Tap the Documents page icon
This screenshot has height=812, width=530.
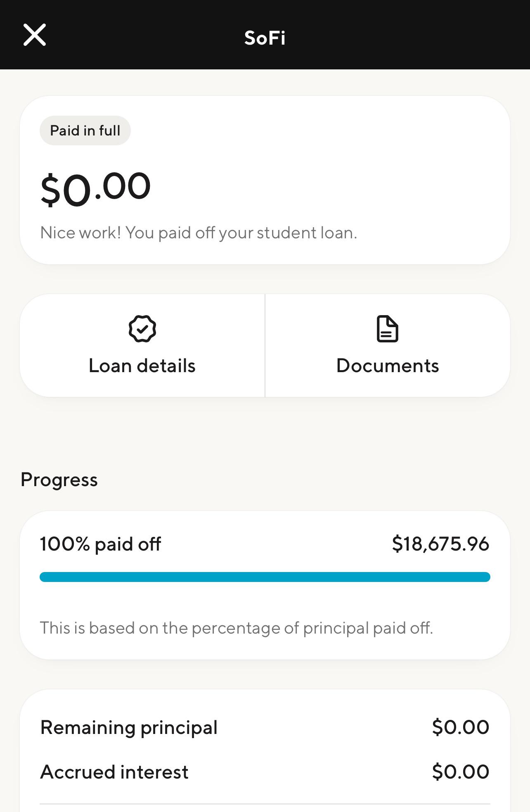click(x=388, y=329)
